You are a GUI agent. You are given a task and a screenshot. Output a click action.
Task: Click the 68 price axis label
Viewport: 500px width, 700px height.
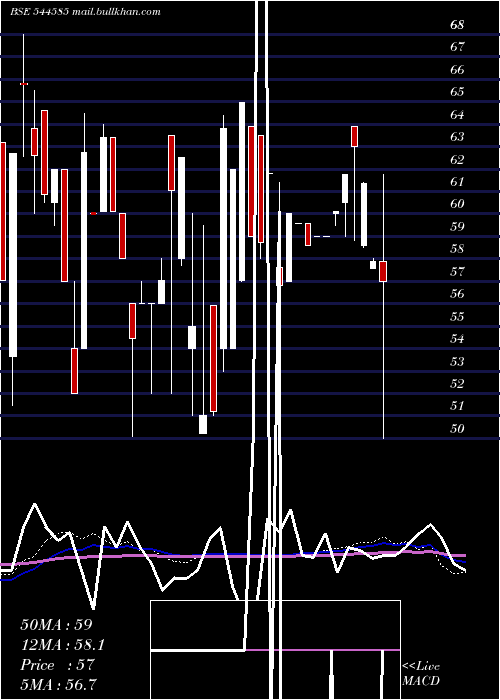pyautogui.click(x=457, y=25)
